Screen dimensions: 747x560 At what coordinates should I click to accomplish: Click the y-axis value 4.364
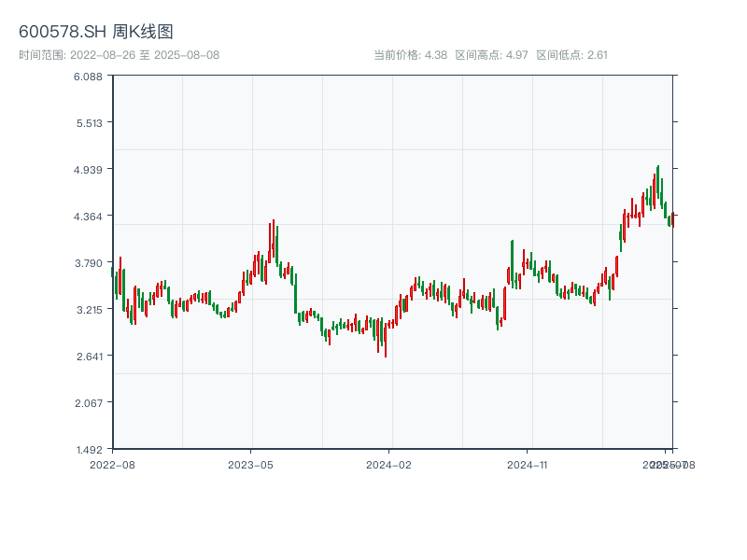point(88,217)
